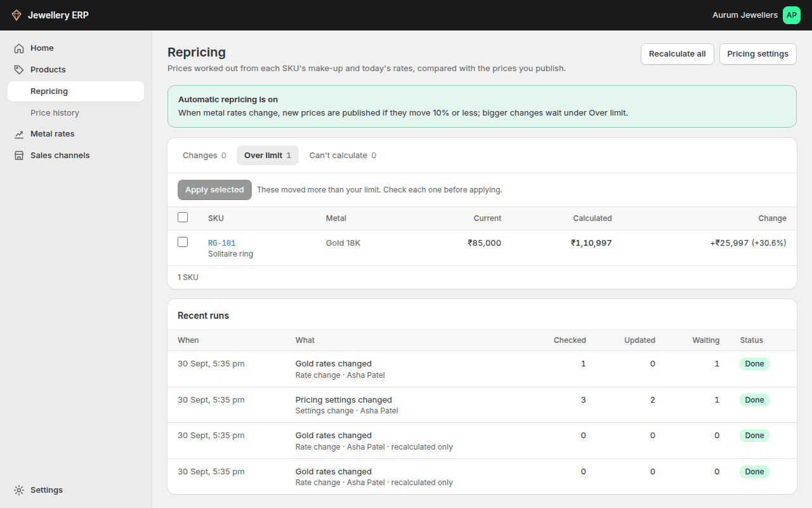The image size is (812, 508).
Task: Click the Settings gear icon
Action: (x=19, y=490)
